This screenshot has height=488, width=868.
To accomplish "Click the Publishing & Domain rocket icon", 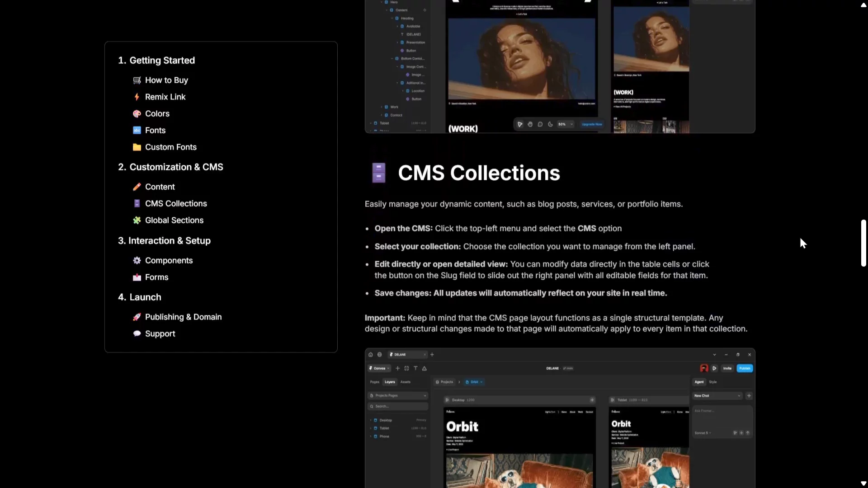I will click(x=137, y=317).
